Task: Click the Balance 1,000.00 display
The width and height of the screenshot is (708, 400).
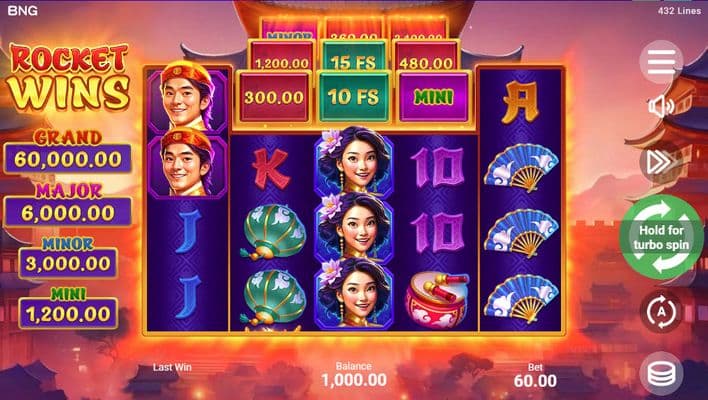Action: (354, 380)
